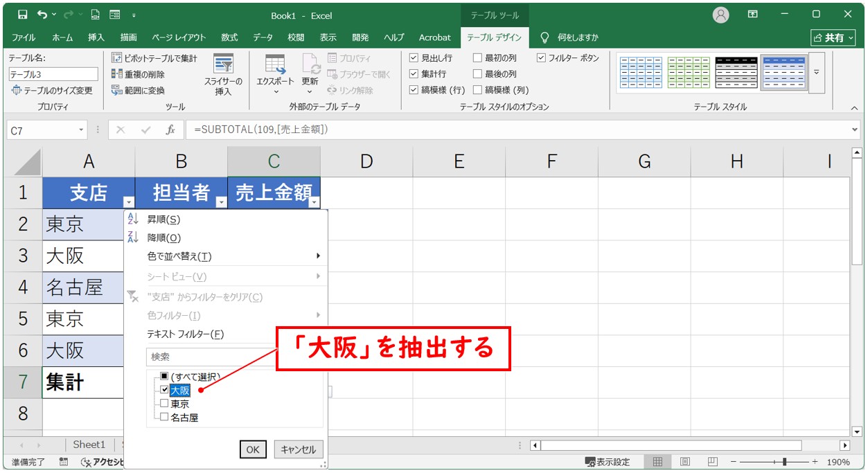Open the 挿入 ribbon tab
The height and width of the screenshot is (473, 868).
[96, 37]
